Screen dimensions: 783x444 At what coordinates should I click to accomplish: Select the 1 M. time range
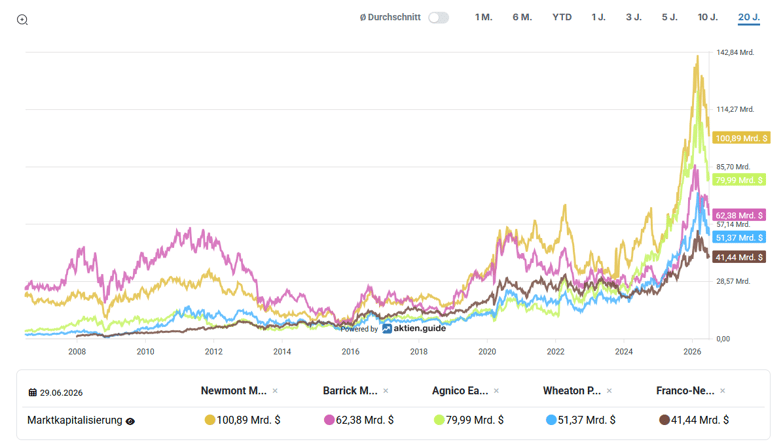click(483, 17)
